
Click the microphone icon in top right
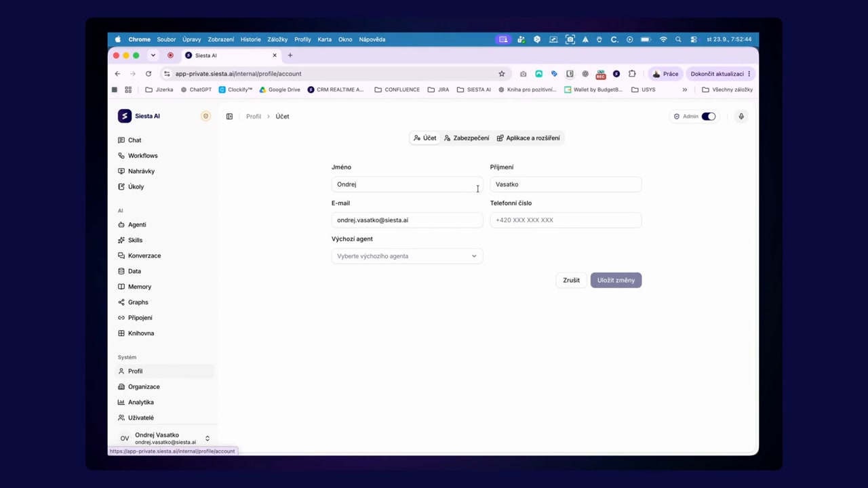(x=741, y=117)
